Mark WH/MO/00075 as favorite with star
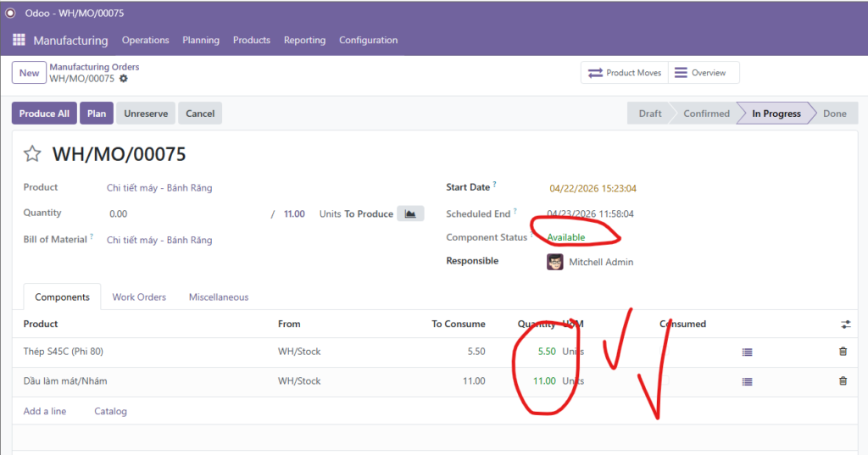Viewport: 868px width, 455px height. (32, 153)
